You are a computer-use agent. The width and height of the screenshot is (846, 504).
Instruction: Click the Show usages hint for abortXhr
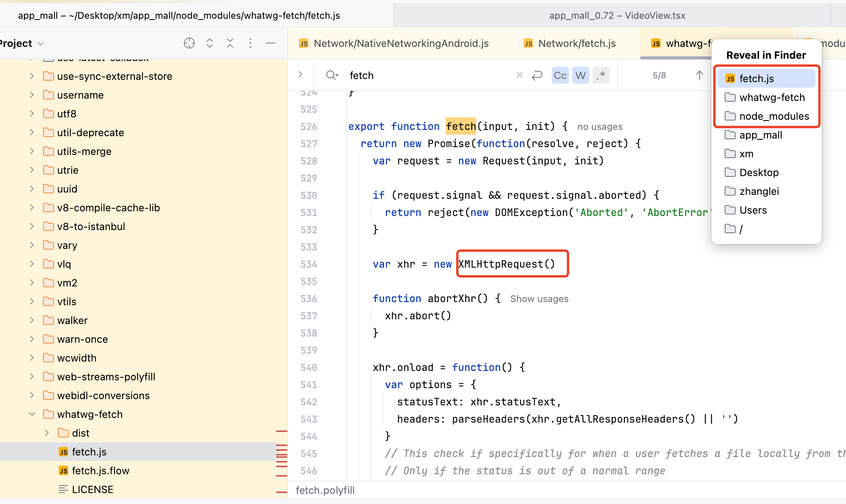pyautogui.click(x=539, y=299)
